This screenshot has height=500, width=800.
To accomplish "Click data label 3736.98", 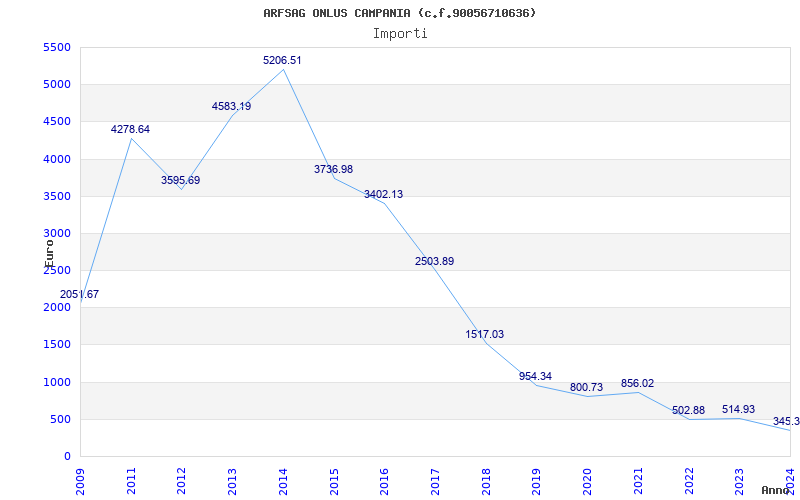I will [x=333, y=169].
